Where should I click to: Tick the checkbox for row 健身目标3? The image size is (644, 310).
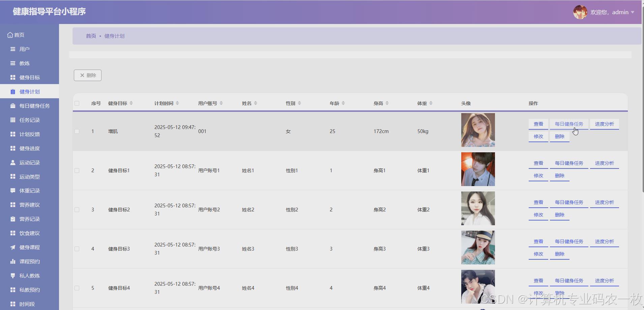[x=77, y=249]
